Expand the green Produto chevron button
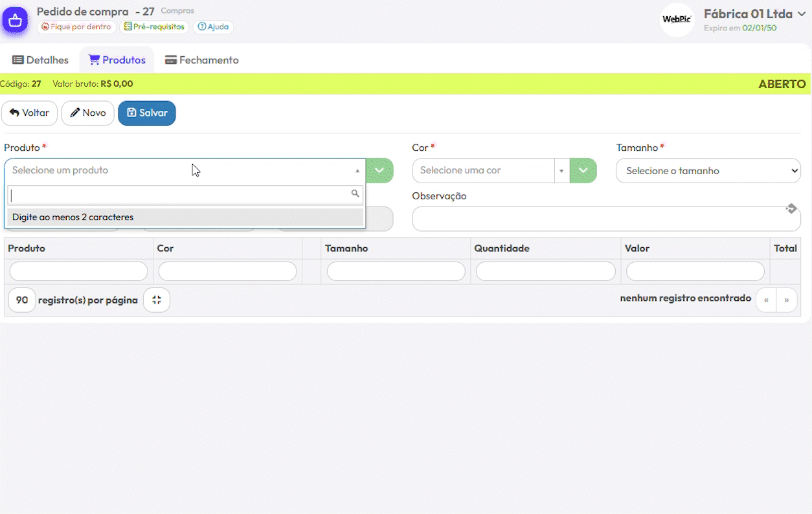The height and width of the screenshot is (514, 812). [379, 171]
